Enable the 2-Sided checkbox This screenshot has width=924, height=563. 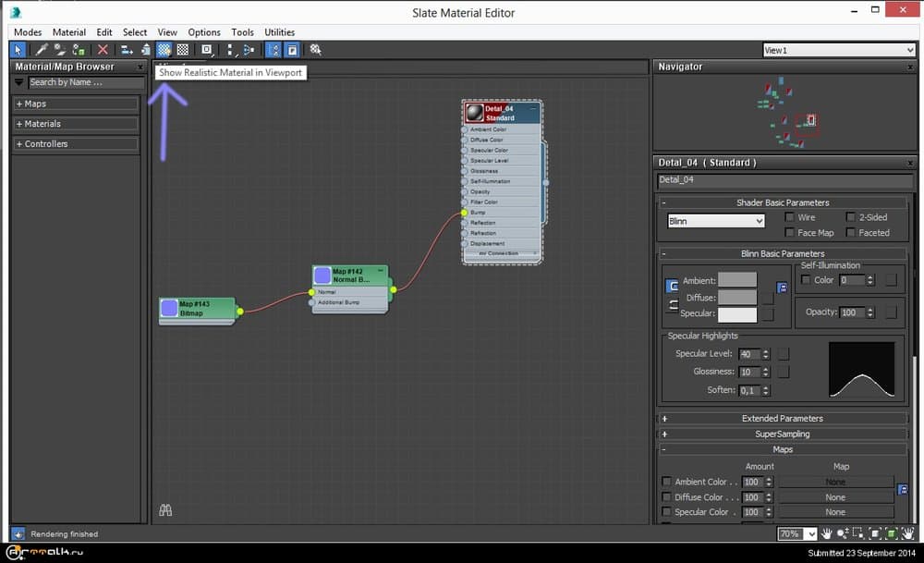click(851, 217)
